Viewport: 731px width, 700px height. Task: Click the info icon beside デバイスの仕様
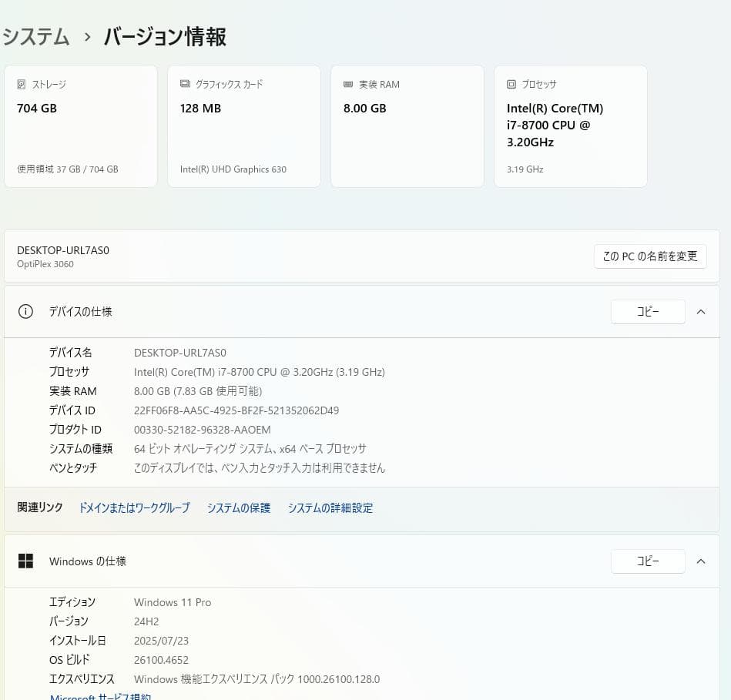pyautogui.click(x=25, y=311)
